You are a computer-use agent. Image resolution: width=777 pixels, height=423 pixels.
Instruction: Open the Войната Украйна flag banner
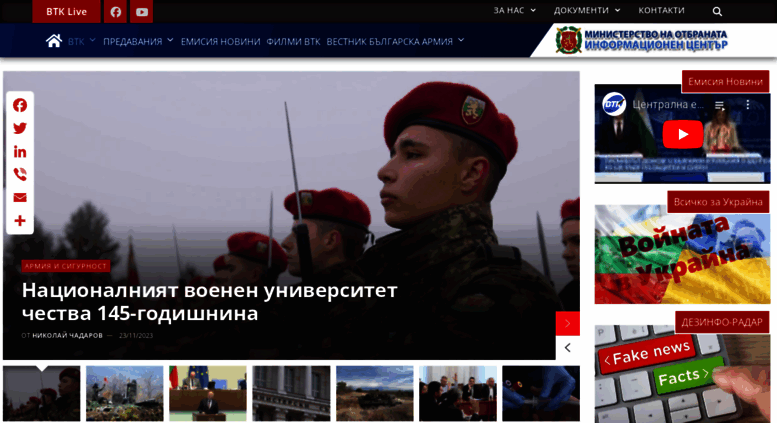(682, 254)
